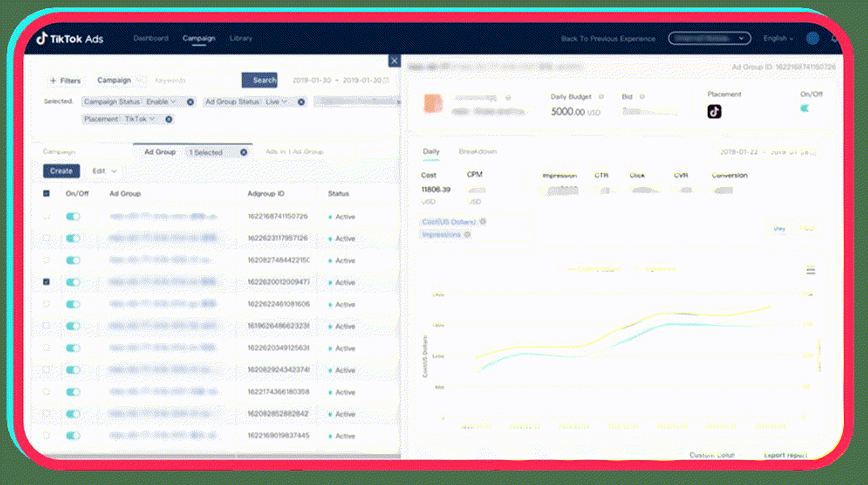Click Back To Previous Experience link
868x485 pixels.
[x=608, y=38]
